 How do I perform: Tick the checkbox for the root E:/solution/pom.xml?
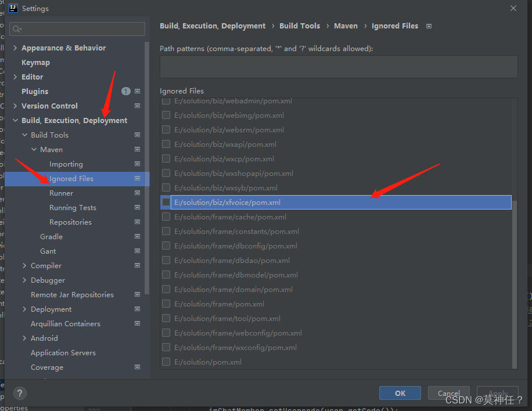coord(166,362)
